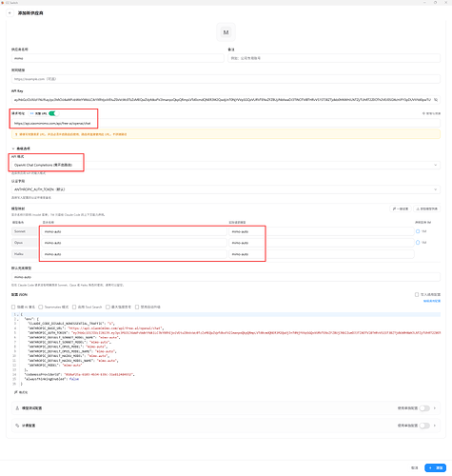
Task: Check the enable Tool Search checkbox
Action: tap(74, 307)
